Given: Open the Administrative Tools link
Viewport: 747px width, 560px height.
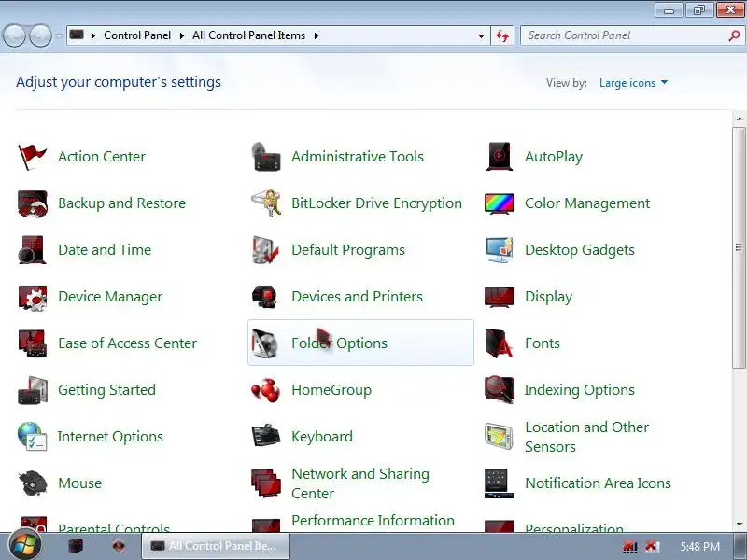Looking at the screenshot, I should pos(358,157).
